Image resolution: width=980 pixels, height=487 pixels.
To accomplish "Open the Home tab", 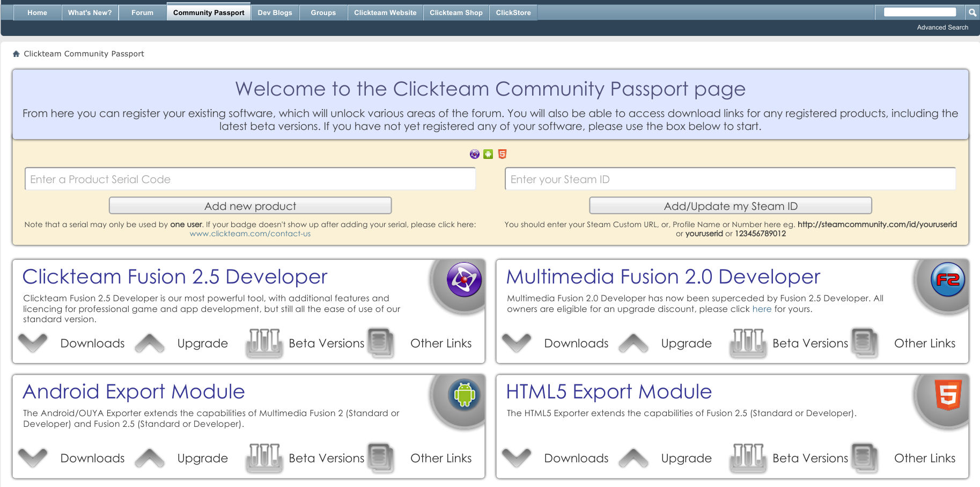I will pyautogui.click(x=37, y=12).
